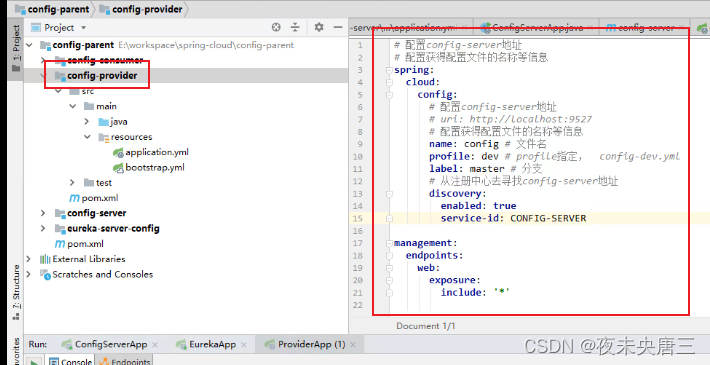This screenshot has height=365, width=710.
Task: Select config-provider breadcrumb
Action: click(x=142, y=9)
